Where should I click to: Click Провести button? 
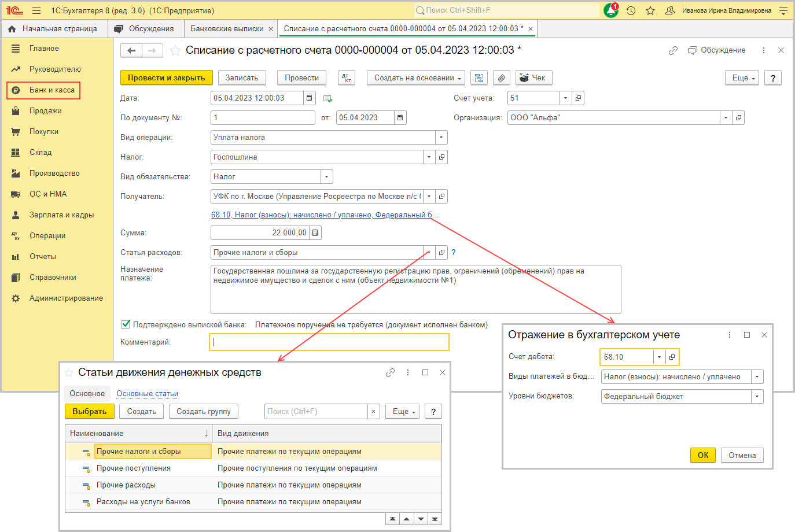tap(301, 78)
